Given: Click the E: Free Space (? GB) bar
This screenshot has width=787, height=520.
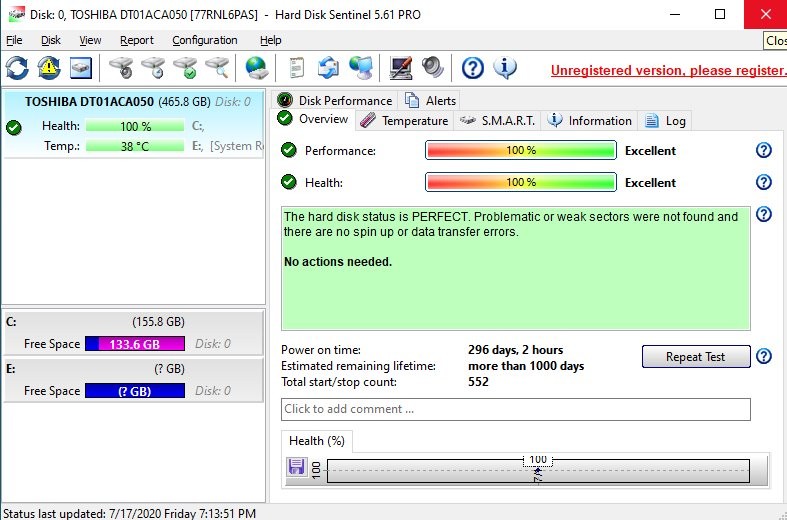Looking at the screenshot, I should point(135,391).
